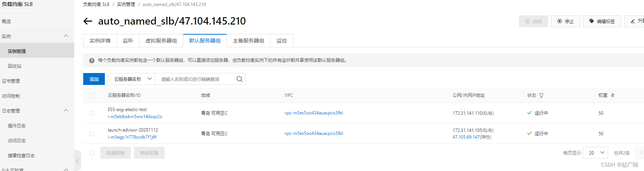Open instance link i-m5egp1t778ocdk7f1j6f
This screenshot has width=644, height=171.
point(132,137)
